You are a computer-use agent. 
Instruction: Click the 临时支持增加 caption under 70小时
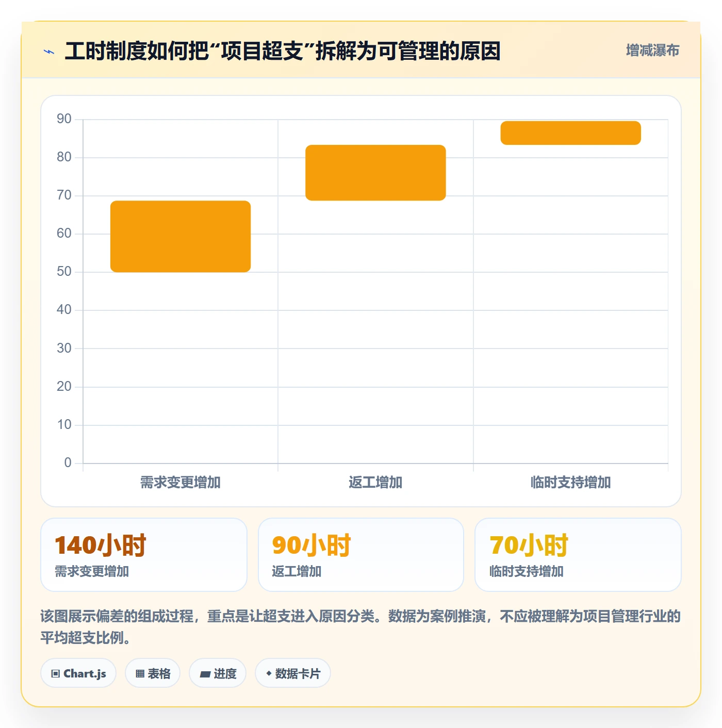tap(527, 571)
